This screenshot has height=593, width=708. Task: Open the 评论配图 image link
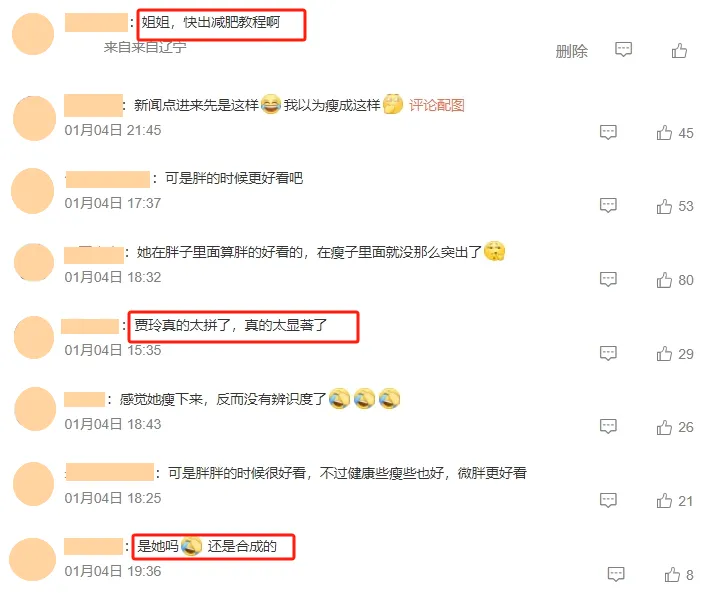pyautogui.click(x=436, y=105)
